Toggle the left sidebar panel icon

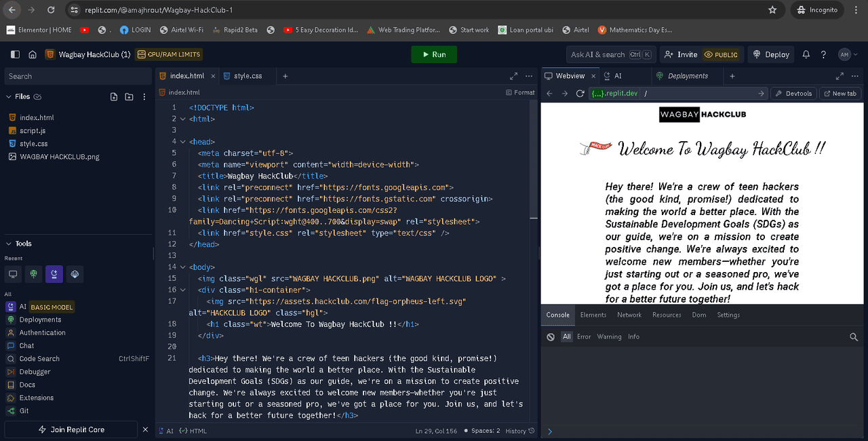(16, 54)
